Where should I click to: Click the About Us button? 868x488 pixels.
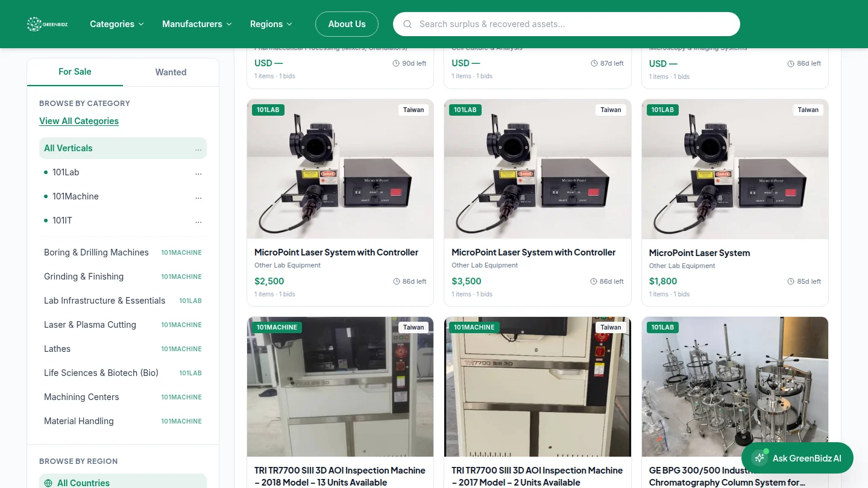(347, 24)
